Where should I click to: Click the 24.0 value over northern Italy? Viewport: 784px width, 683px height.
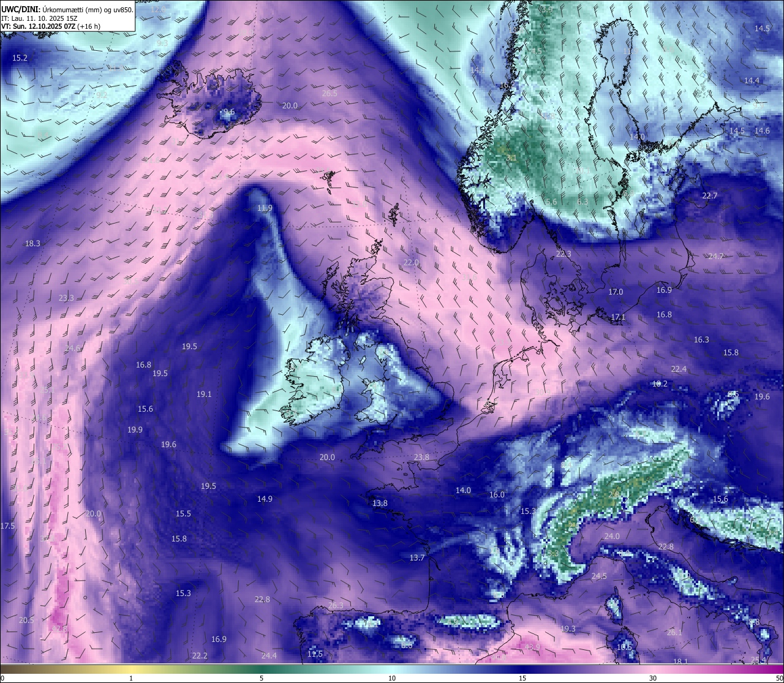612,537
